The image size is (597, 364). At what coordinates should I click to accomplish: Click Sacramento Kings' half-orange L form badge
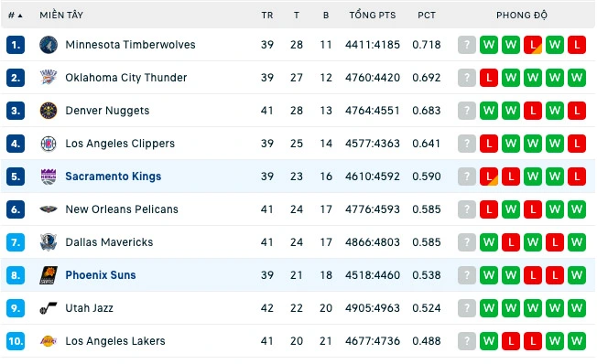pos(489,177)
